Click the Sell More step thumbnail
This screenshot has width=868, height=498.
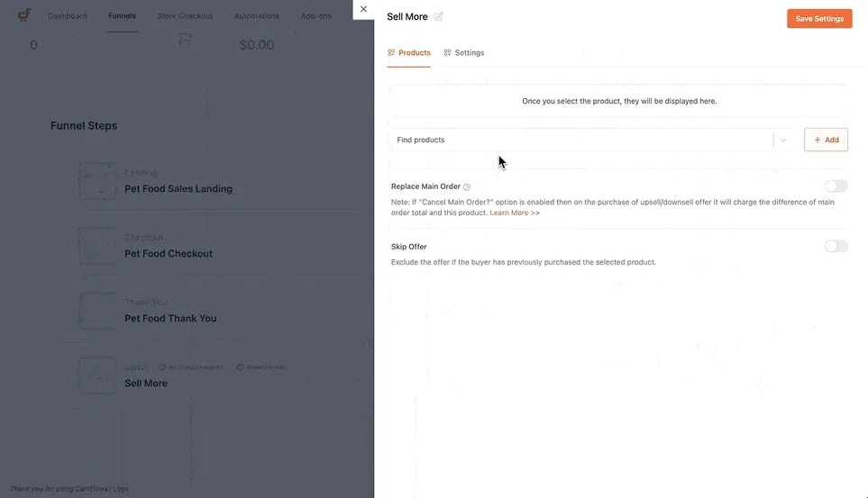tap(97, 376)
